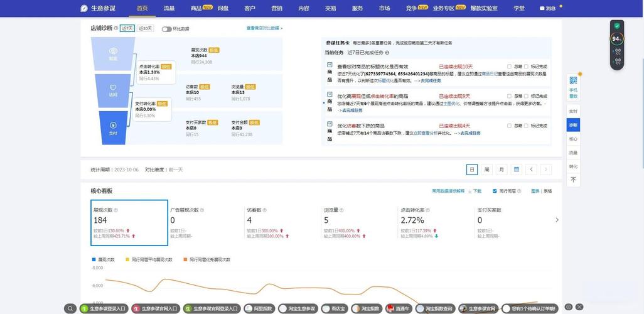
Task: Check 忽略 for 已连续出现4天 task
Action: tap(509, 126)
